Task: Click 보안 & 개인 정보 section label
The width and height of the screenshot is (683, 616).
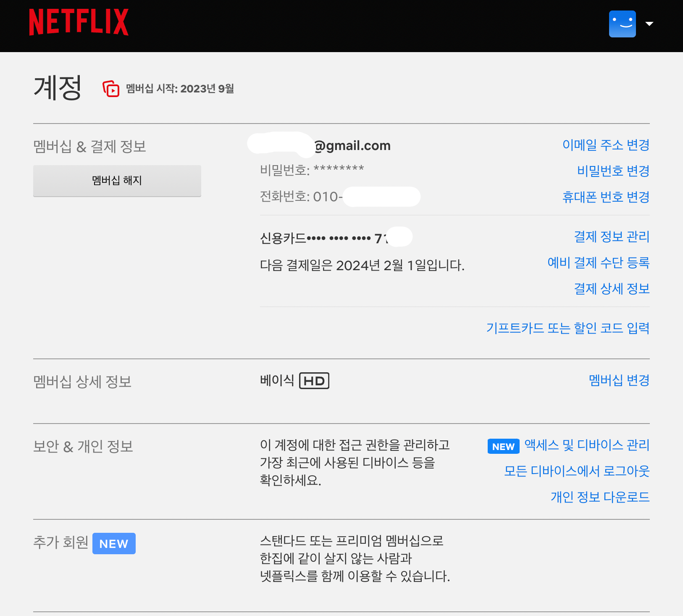Action: [x=83, y=447]
